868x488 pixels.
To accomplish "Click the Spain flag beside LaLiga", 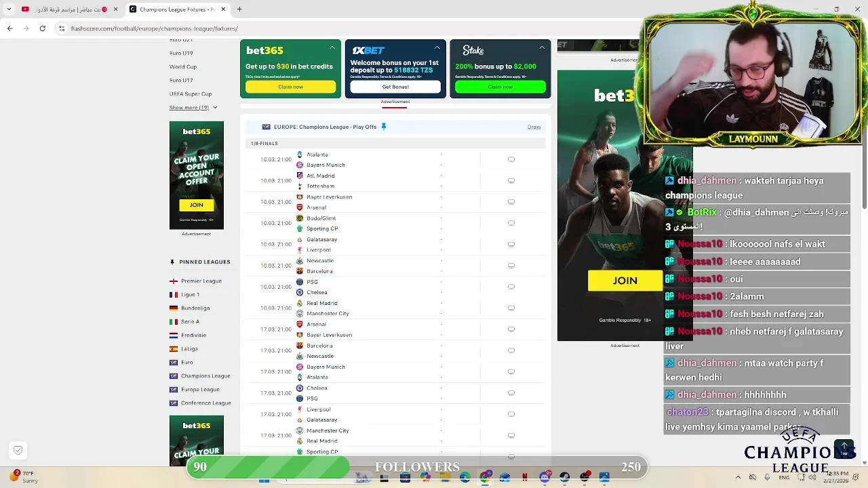I will coord(174,348).
